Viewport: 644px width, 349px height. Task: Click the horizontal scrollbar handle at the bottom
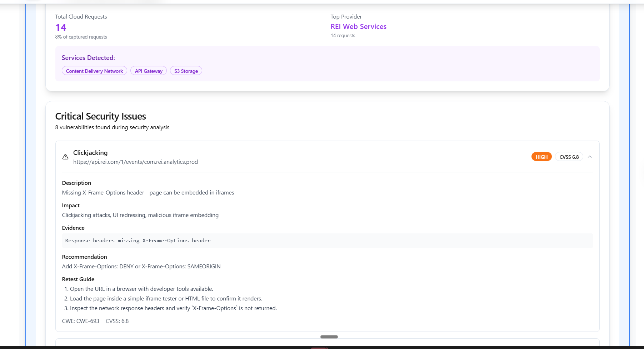pyautogui.click(x=329, y=337)
